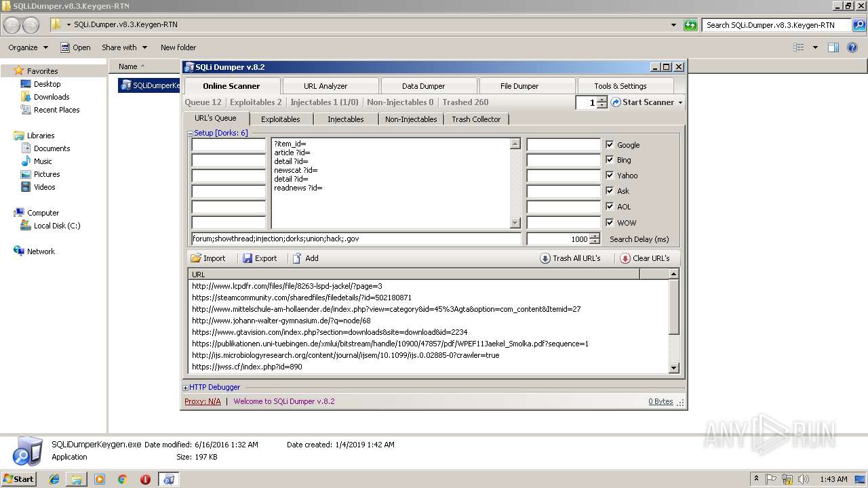Click the Open button in Explorer toolbar
The width and height of the screenshot is (868, 488).
pyautogui.click(x=75, y=47)
